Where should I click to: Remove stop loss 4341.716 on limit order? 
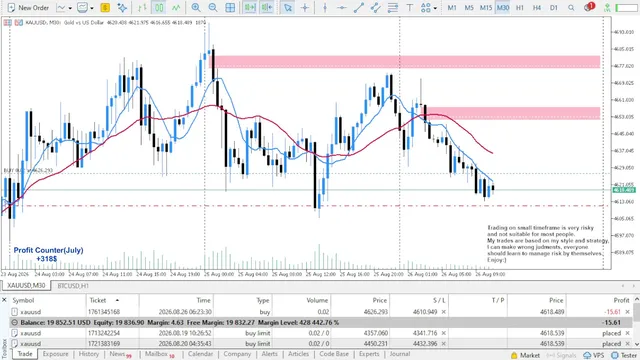coord(444,333)
